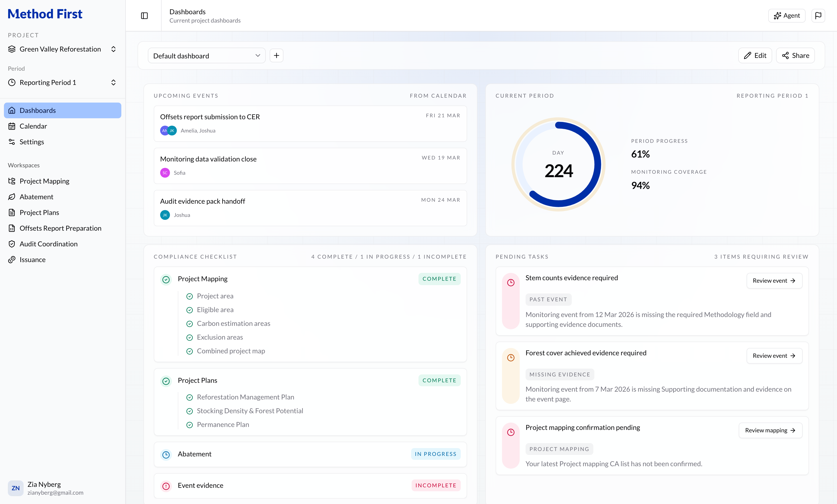
Task: Click the COMPLETE badge on Project Mapping
Action: point(439,279)
